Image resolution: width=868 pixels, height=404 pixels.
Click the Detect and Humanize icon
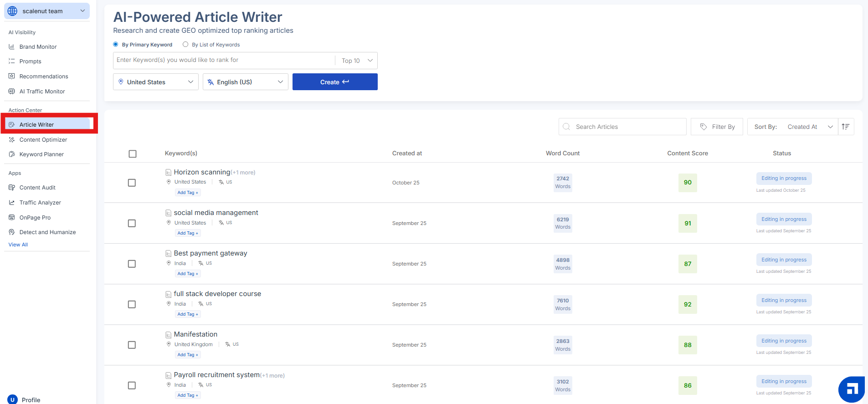pos(12,232)
